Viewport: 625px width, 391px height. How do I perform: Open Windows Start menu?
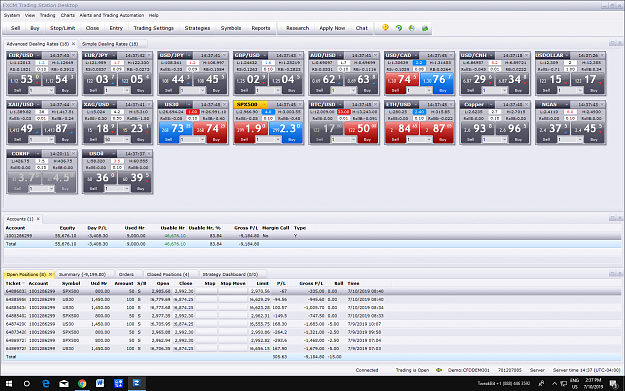click(9, 383)
